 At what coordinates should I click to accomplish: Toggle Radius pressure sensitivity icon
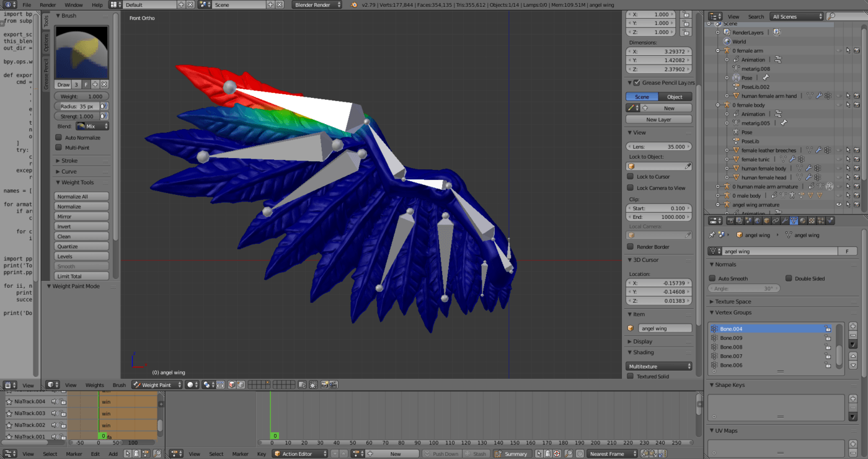104,106
